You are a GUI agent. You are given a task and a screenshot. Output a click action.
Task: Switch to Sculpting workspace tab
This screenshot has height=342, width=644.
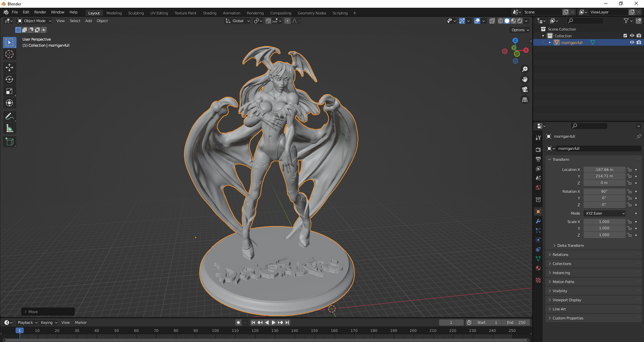pyautogui.click(x=136, y=13)
